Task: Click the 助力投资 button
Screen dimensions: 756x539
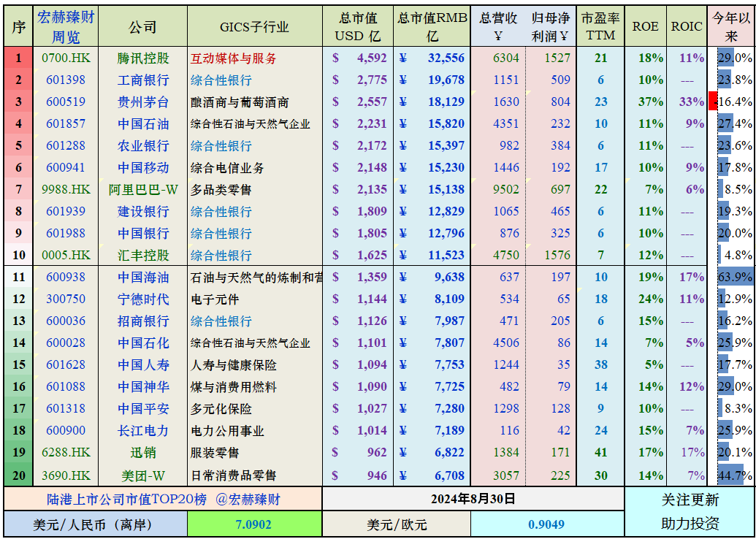Action: 690,524
